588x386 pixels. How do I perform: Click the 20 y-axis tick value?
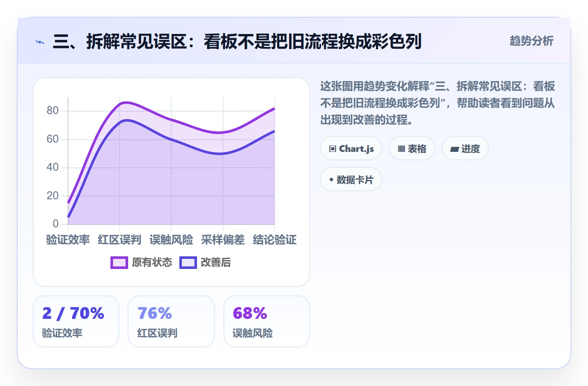52,196
